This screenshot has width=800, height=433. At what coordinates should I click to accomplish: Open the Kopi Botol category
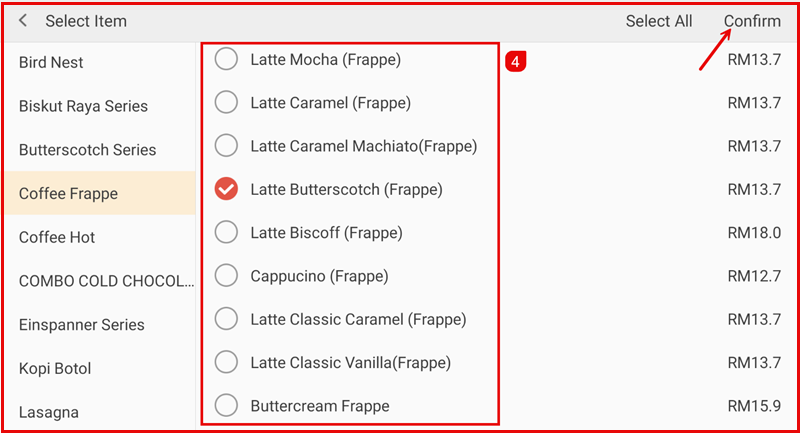point(55,369)
